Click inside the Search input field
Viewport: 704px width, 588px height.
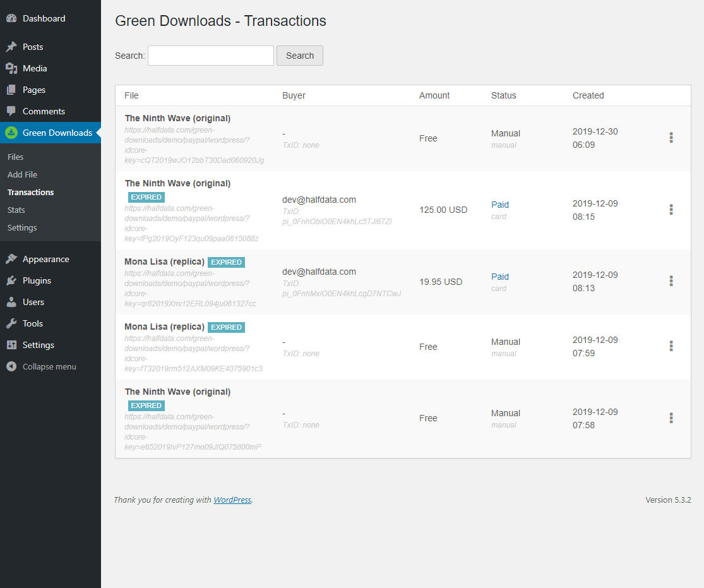coord(210,56)
